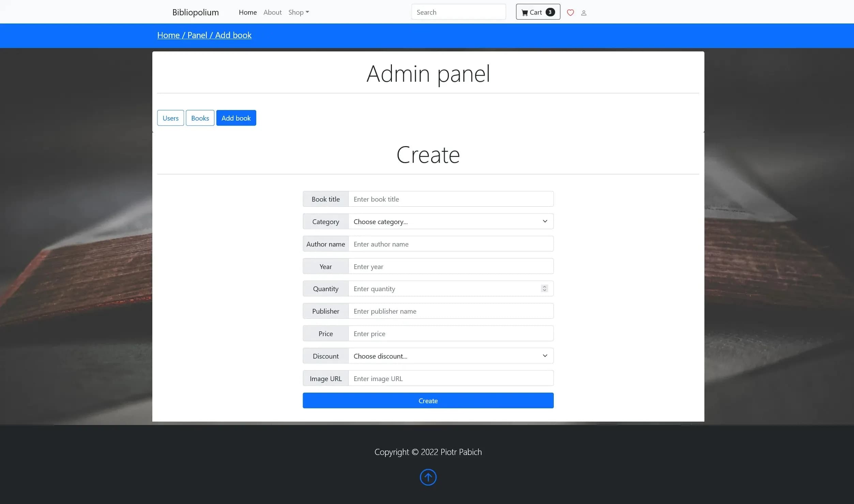854x504 pixels.
Task: Click the scroll-to-top arrow icon
Action: (428, 477)
